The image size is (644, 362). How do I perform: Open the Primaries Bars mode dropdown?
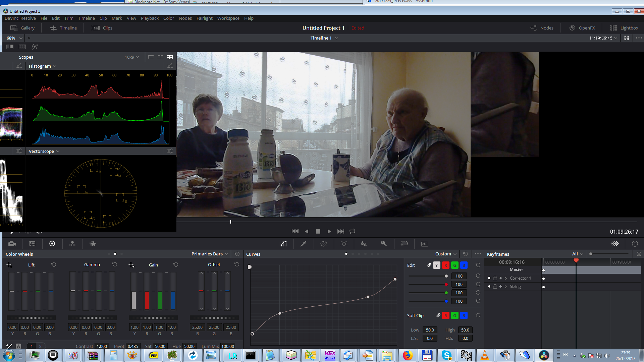pyautogui.click(x=210, y=254)
